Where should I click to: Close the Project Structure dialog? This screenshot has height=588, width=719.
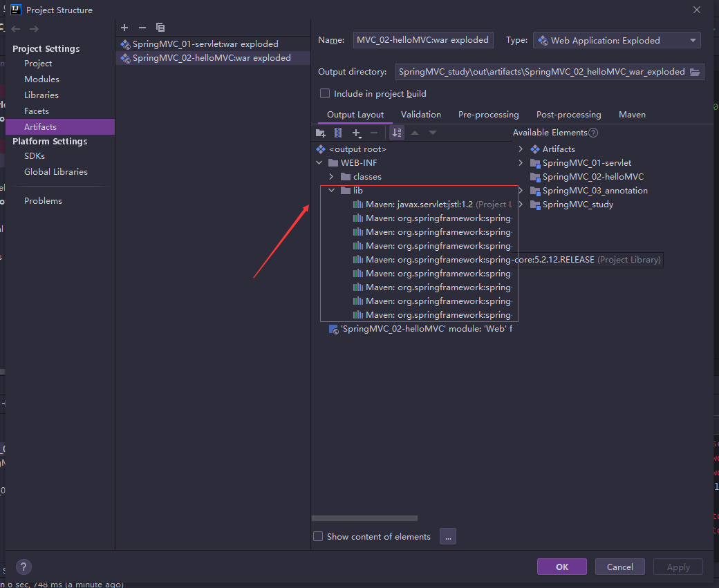click(697, 10)
